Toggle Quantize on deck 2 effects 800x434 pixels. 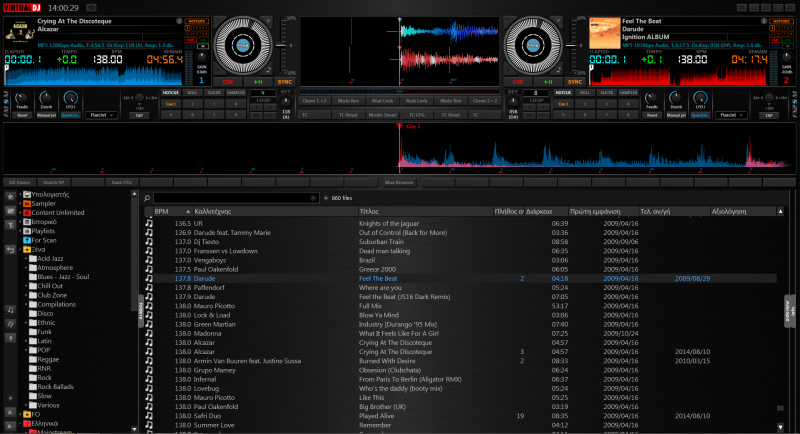point(700,115)
